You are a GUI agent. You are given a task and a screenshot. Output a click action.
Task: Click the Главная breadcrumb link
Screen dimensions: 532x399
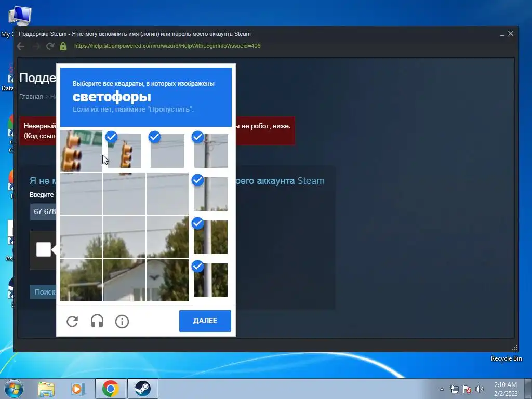pos(31,97)
